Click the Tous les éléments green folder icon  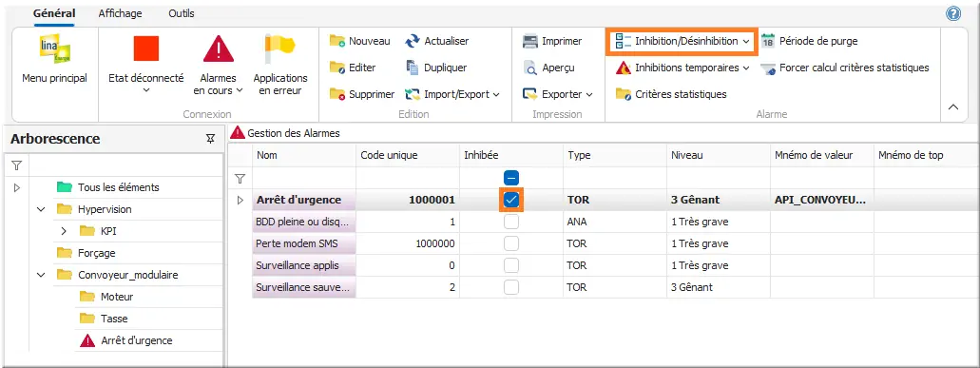coord(65,186)
